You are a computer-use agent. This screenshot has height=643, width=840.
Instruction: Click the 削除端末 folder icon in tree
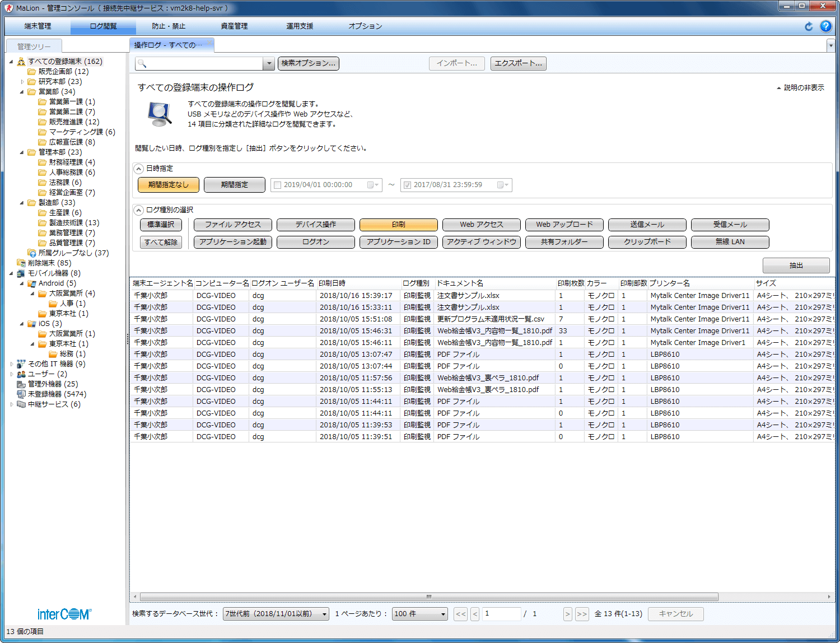tap(21, 263)
